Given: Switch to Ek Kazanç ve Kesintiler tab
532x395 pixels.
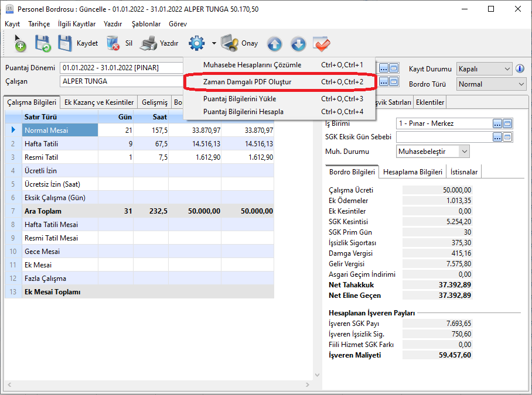Looking at the screenshot, I should point(99,102).
